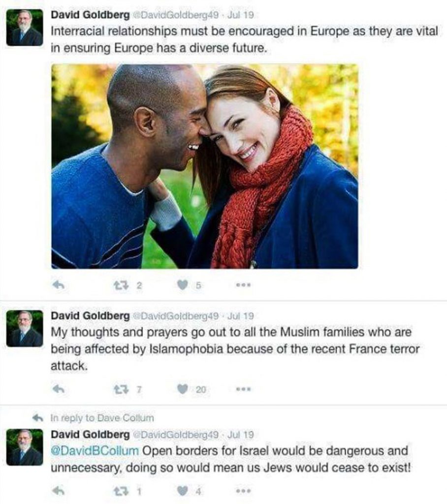Reply to the Islamophobia tweet

point(59,389)
